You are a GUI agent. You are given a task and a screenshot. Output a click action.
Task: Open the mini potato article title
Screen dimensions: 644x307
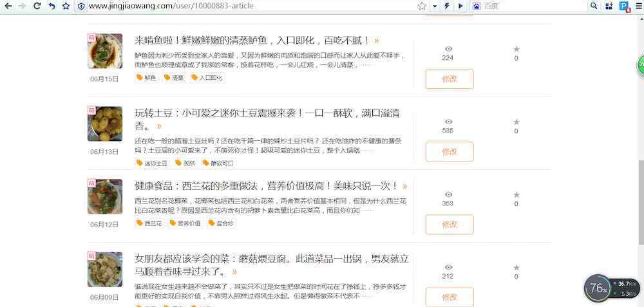click(267, 118)
